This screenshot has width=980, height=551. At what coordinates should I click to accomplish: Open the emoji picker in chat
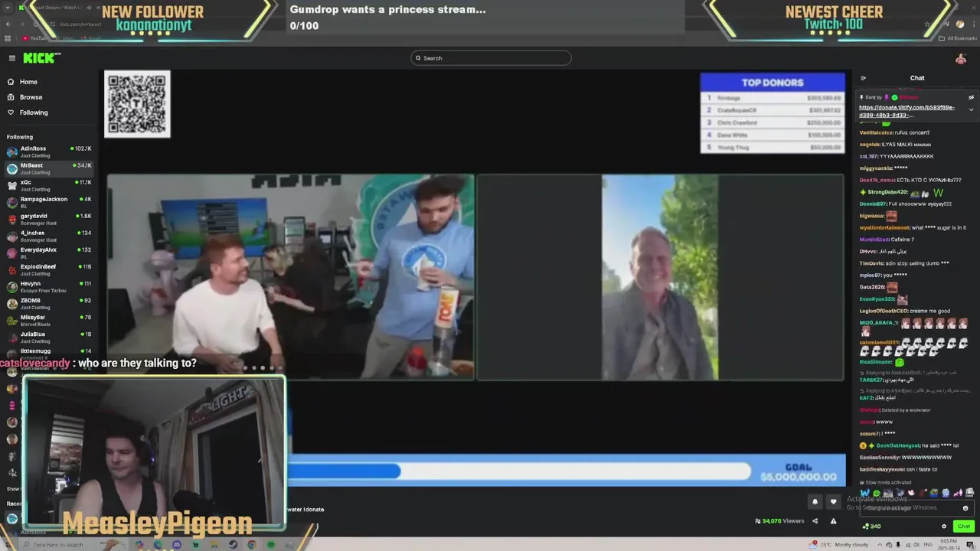coord(965,508)
